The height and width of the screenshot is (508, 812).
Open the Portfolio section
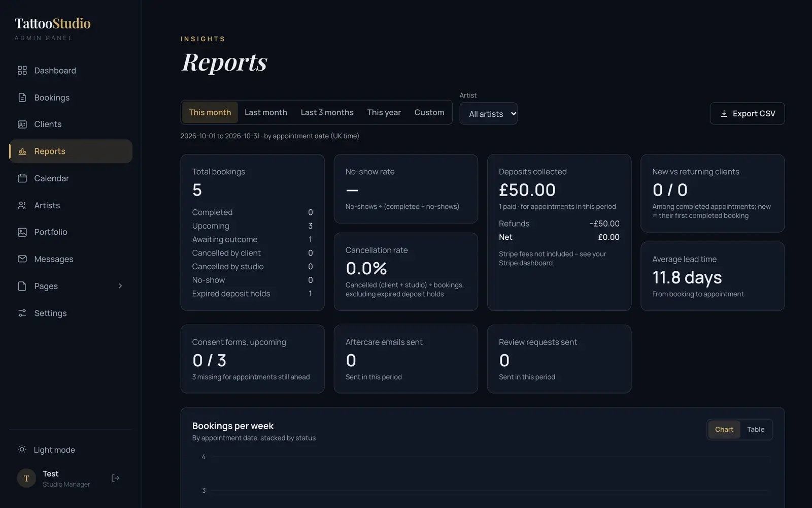pyautogui.click(x=71, y=232)
